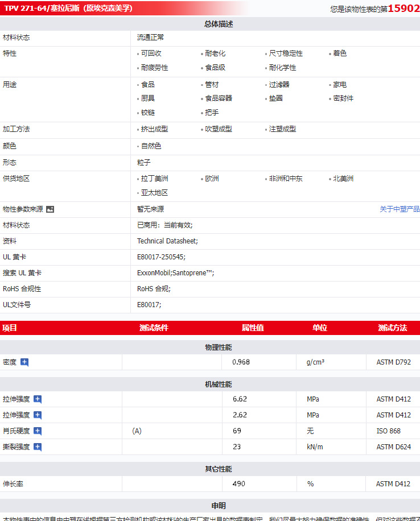This screenshot has width=420, height=521.
Task: Click the 挤出成型 processing method
Action: coord(154,129)
